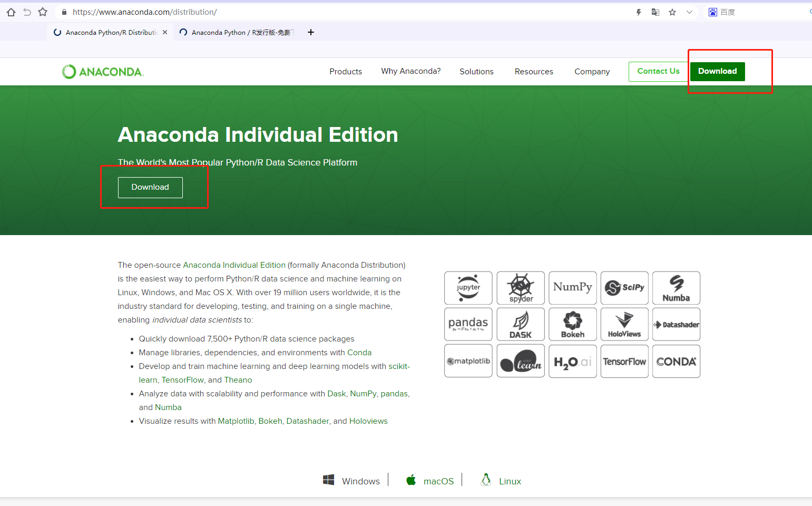Click the lightning bolt speed mode icon
Image resolution: width=812 pixels, height=506 pixels.
coord(639,12)
